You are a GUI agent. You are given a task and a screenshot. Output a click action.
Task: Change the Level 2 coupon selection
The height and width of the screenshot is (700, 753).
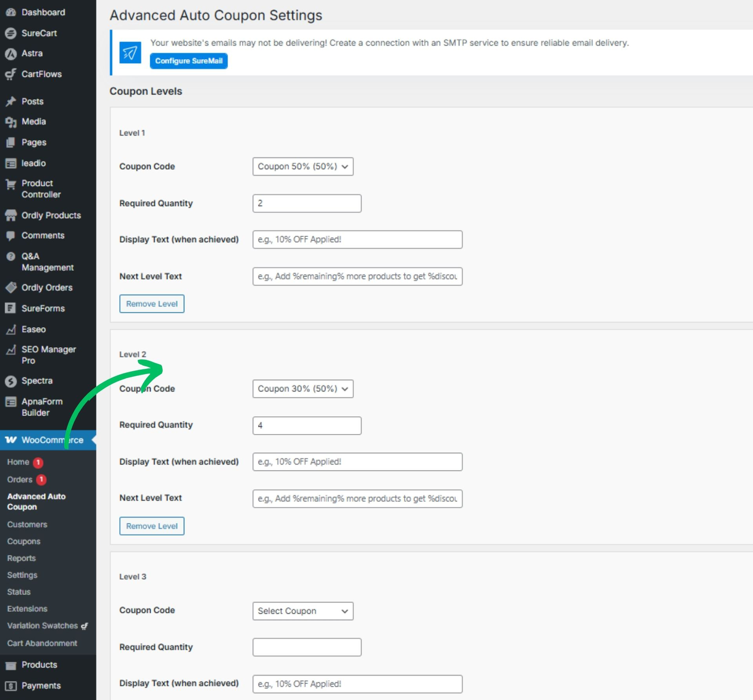[303, 389]
